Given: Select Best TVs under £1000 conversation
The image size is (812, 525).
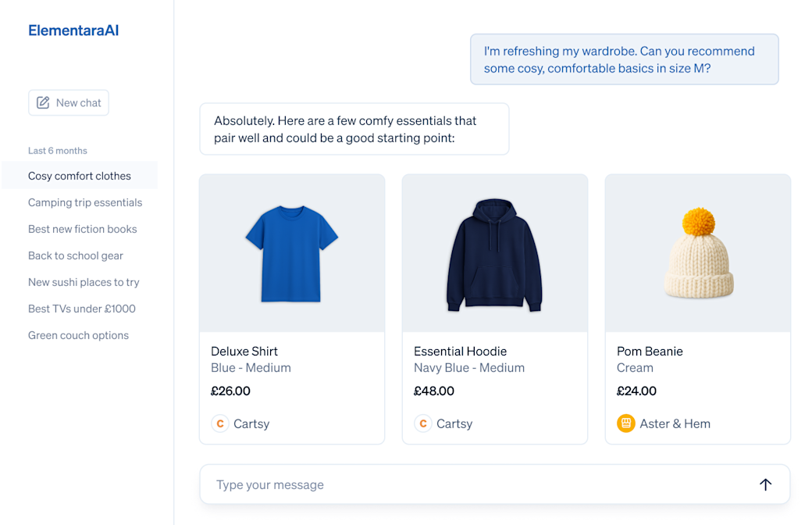Looking at the screenshot, I should point(82,309).
